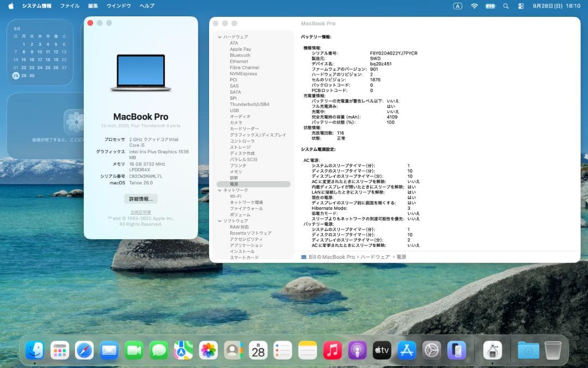Image resolution: width=588 pixels, height=368 pixels.
Task: Collapse the ネットワーク section in sidebar
Action: point(220,190)
